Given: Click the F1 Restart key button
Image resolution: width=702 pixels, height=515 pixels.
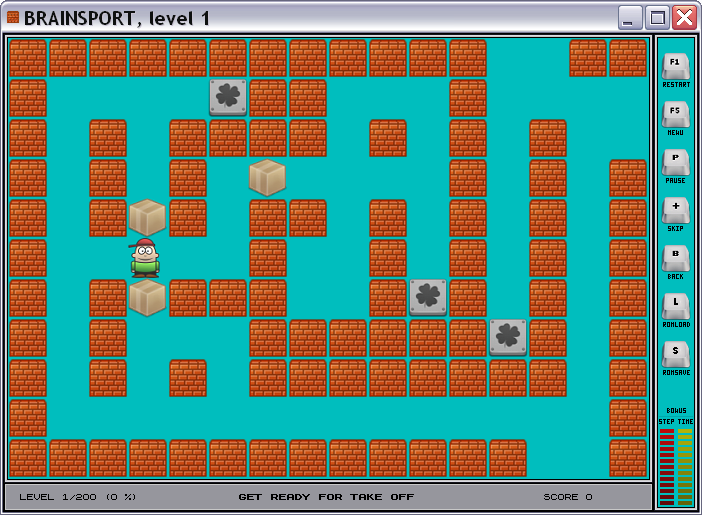Looking at the screenshot, I should 676,66.
